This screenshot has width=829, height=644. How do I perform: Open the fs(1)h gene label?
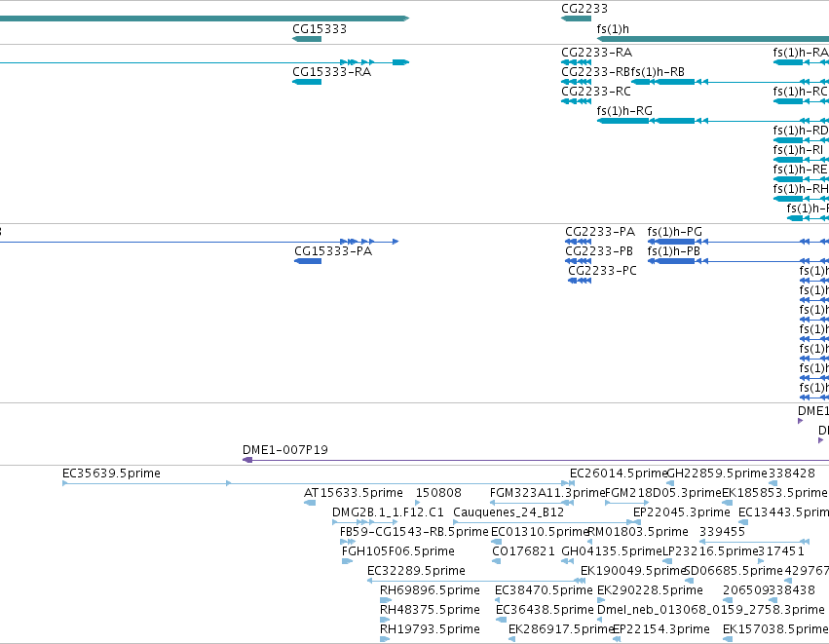pyautogui.click(x=613, y=29)
